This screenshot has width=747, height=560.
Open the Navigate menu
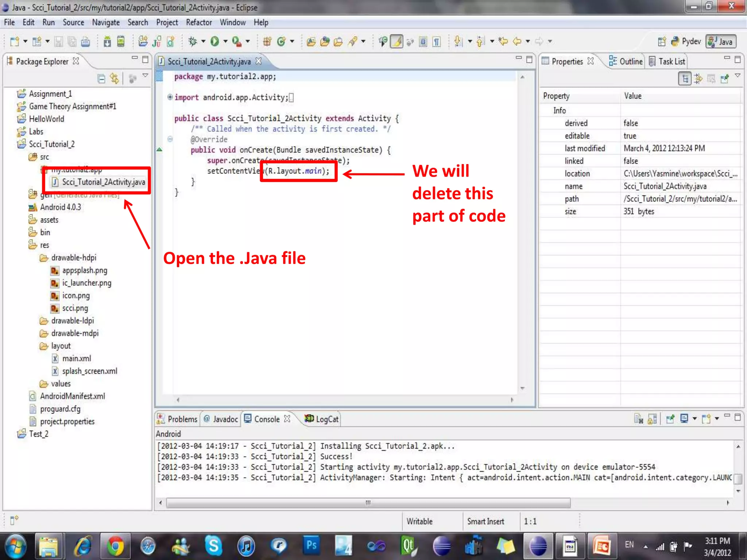click(106, 23)
